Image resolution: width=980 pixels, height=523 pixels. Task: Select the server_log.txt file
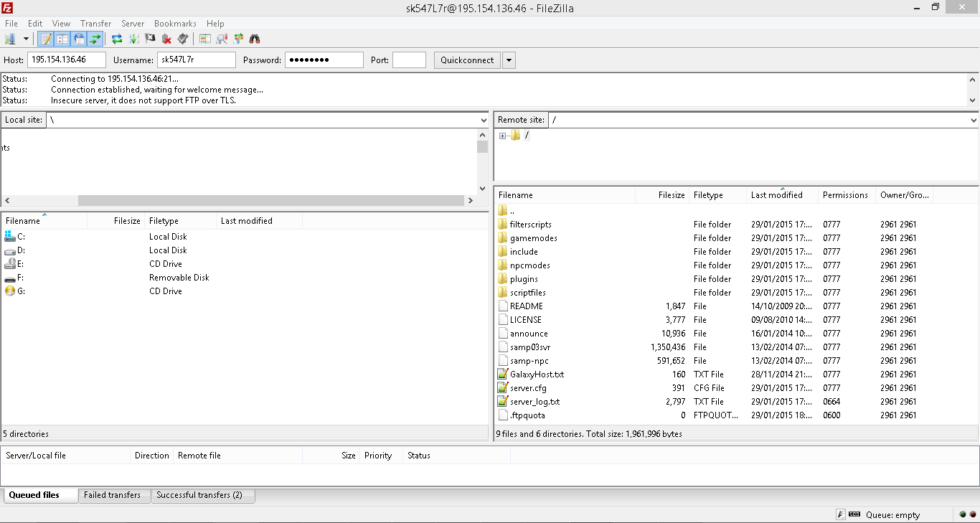pos(534,402)
